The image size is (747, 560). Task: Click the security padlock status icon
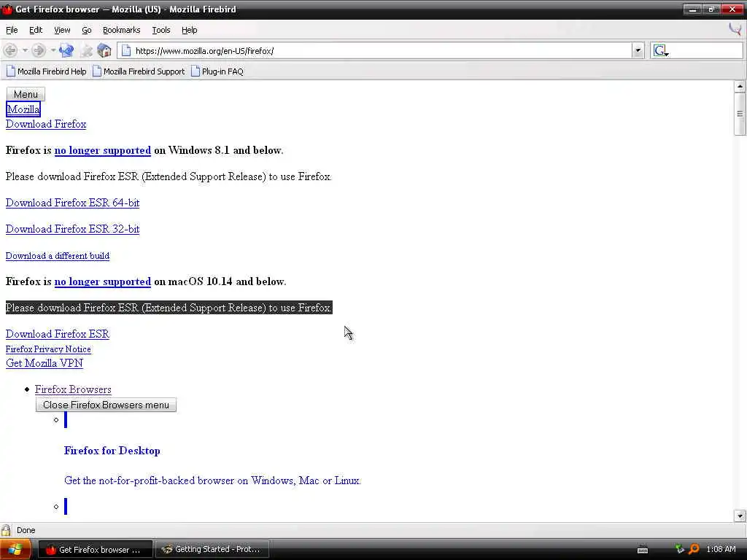[x=6, y=530]
